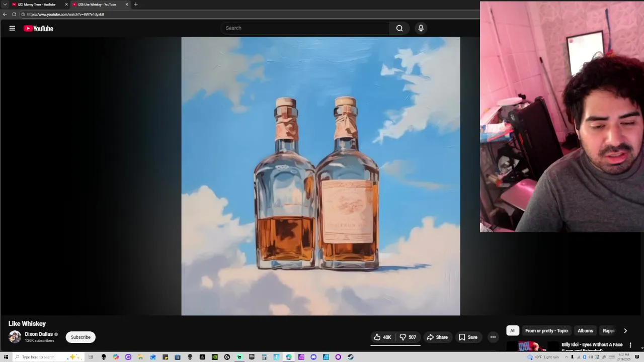Reload the current page
Image resolution: width=644 pixels, height=362 pixels.
click(14, 14)
